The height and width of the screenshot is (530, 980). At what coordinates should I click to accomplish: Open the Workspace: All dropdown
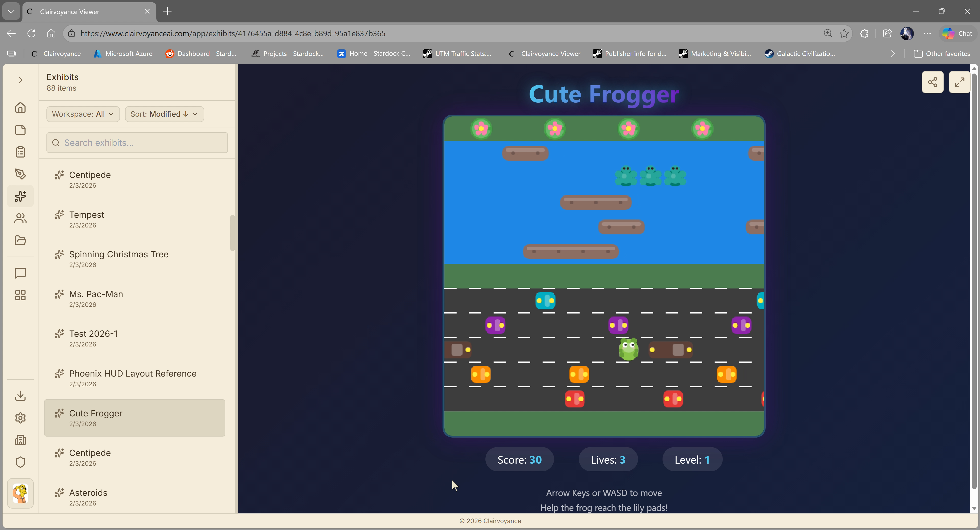click(x=83, y=114)
